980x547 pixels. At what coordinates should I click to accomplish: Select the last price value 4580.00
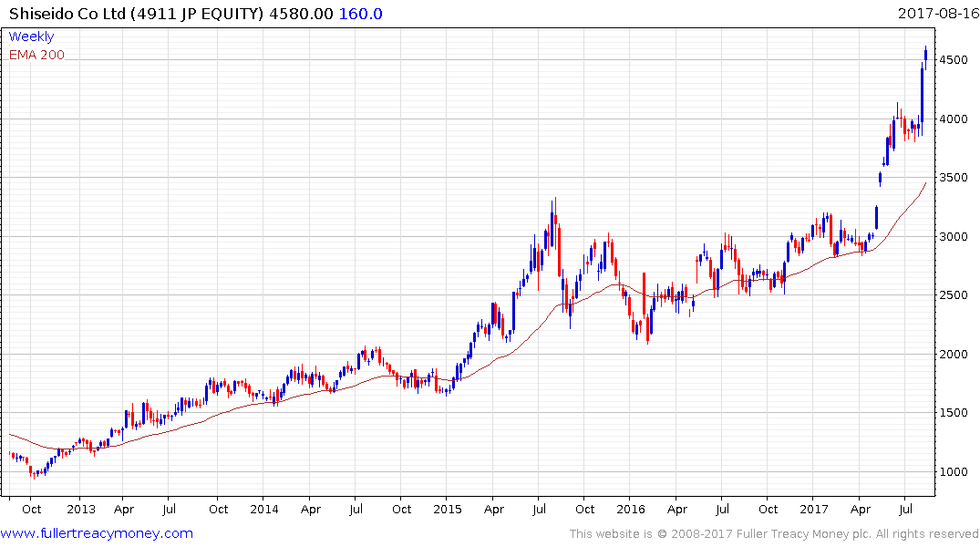(301, 14)
